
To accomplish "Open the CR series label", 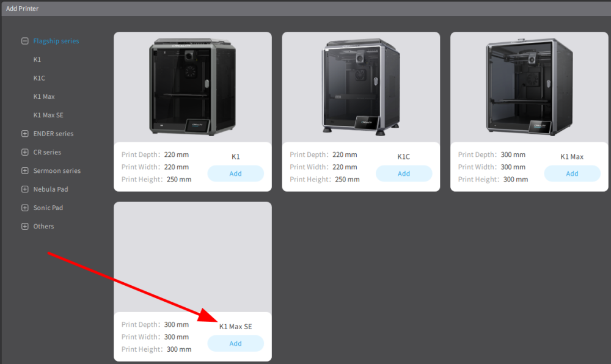I will point(47,152).
